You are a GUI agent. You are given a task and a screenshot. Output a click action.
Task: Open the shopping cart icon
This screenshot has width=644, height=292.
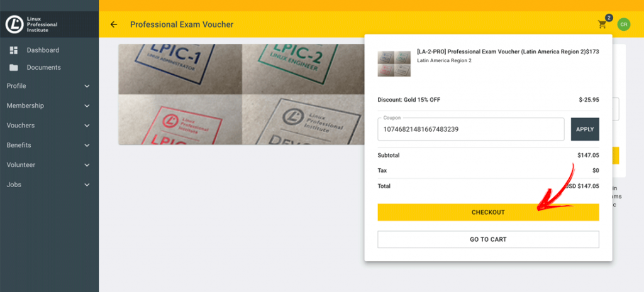tap(602, 24)
